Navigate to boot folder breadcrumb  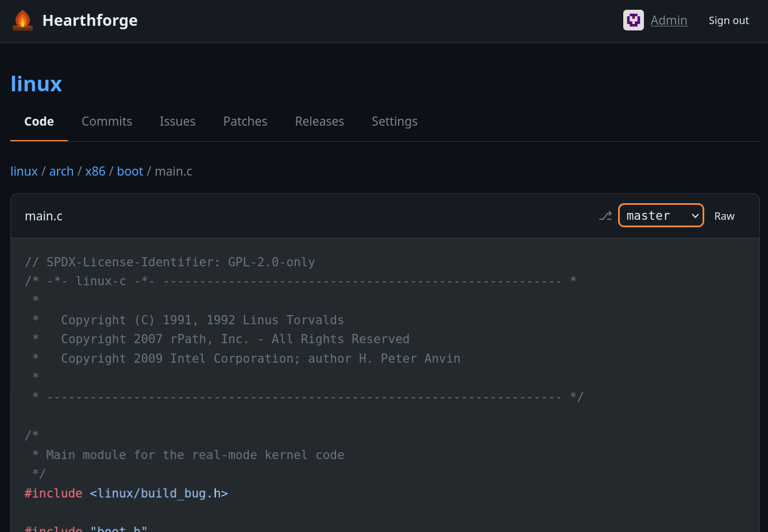point(130,171)
